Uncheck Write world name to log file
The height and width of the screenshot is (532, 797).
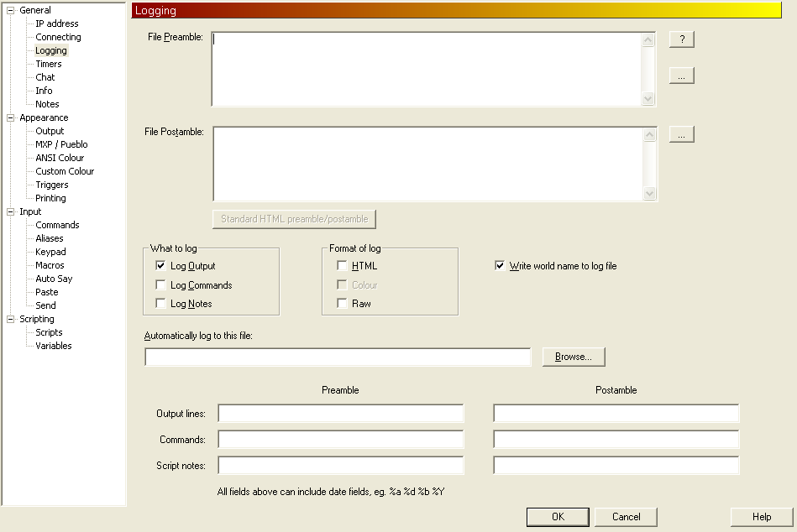(x=501, y=266)
